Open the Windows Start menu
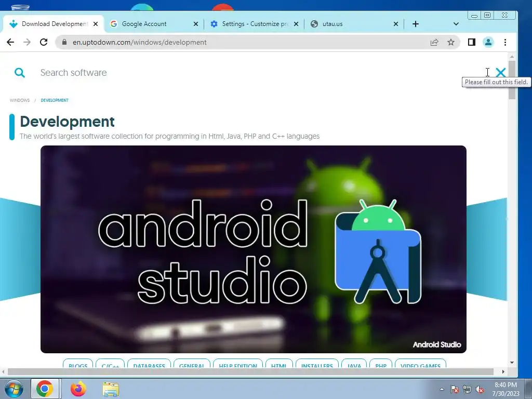 14,389
